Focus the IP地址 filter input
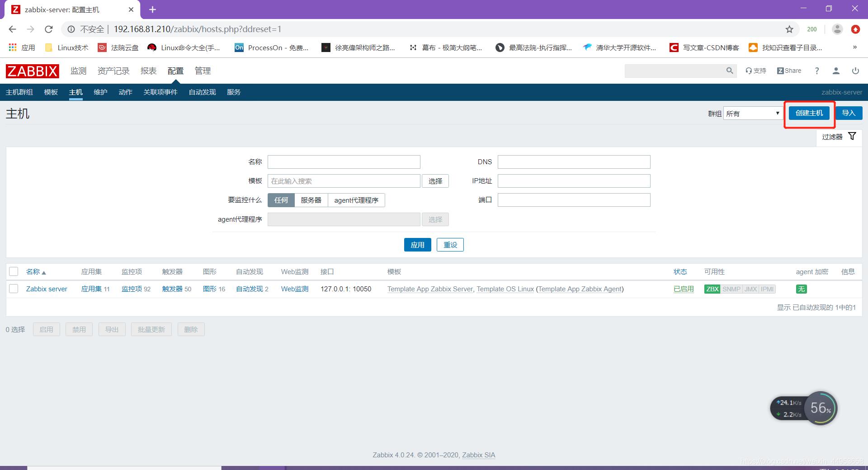The image size is (868, 470). [574, 181]
